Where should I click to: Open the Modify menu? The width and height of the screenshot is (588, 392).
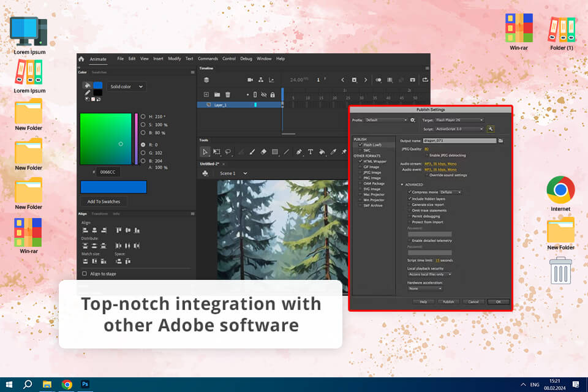(x=175, y=59)
